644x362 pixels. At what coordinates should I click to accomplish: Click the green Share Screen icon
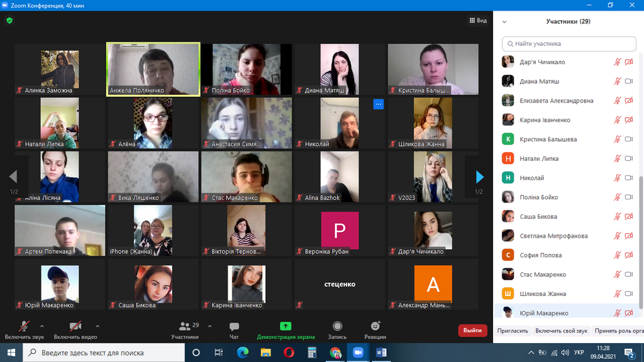point(286,326)
